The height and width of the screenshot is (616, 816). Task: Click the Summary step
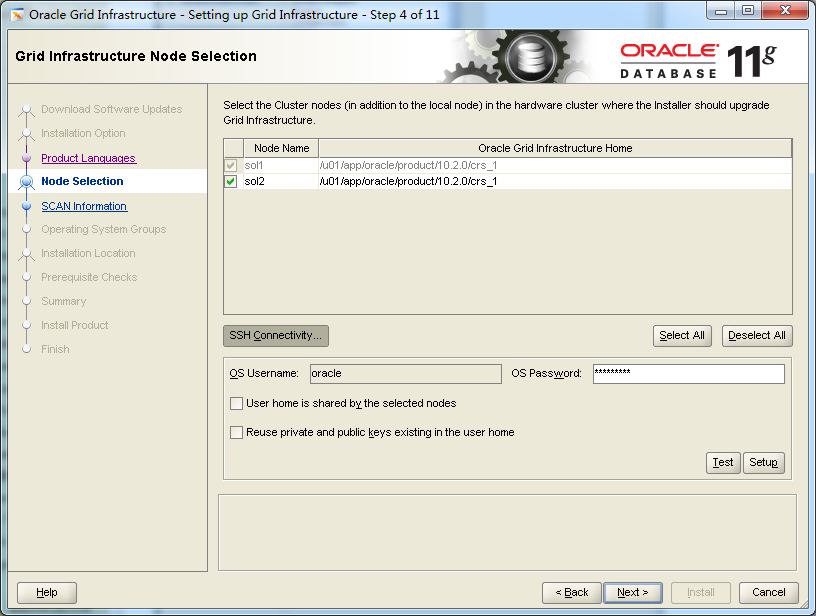(x=63, y=301)
